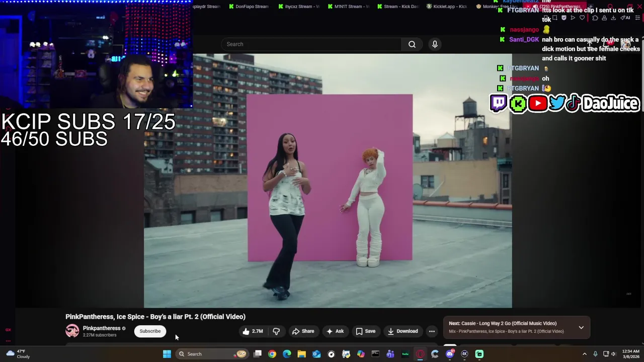Open the Pinkpantheress channel avatar
Image resolution: width=644 pixels, height=362 pixels.
click(x=72, y=331)
